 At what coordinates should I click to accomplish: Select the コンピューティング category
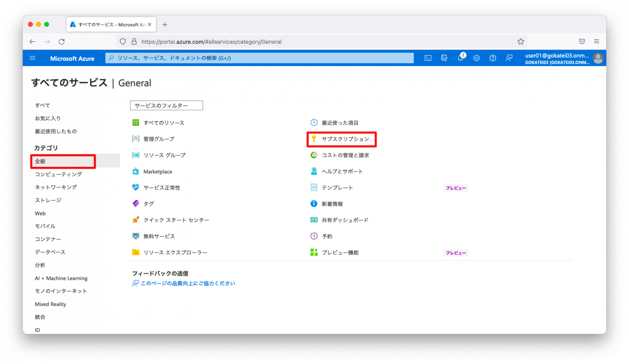[59, 174]
